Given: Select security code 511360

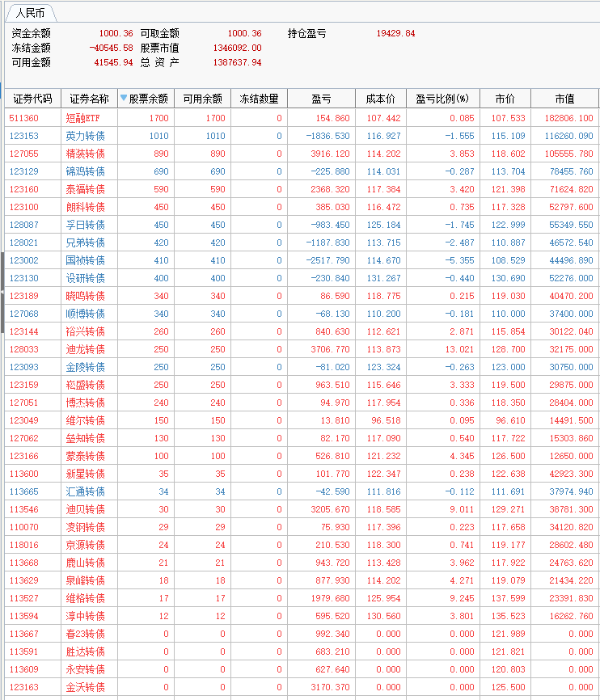Looking at the screenshot, I should point(24,118).
